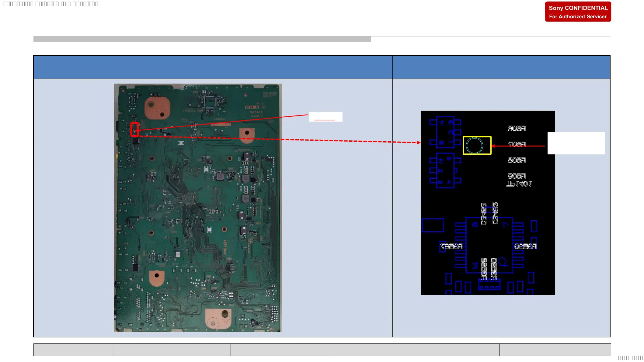This screenshot has height=362, width=644.
Task: Click the mirrored R608 label in the schematic
Action: coord(517,160)
